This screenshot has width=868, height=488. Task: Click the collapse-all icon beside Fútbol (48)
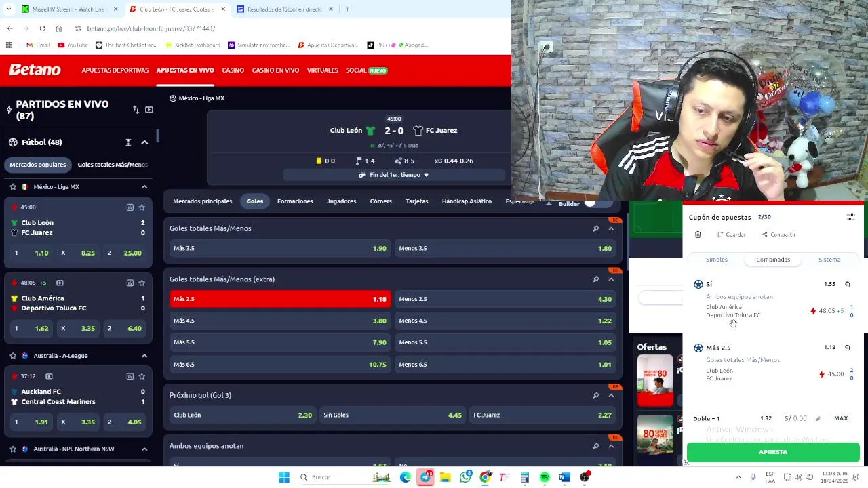click(128, 142)
